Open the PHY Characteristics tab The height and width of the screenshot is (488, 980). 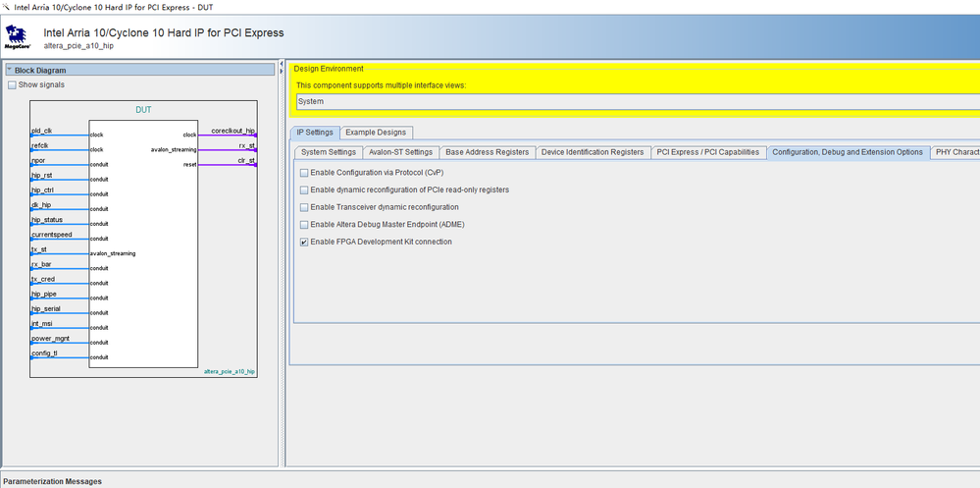pyautogui.click(x=955, y=152)
